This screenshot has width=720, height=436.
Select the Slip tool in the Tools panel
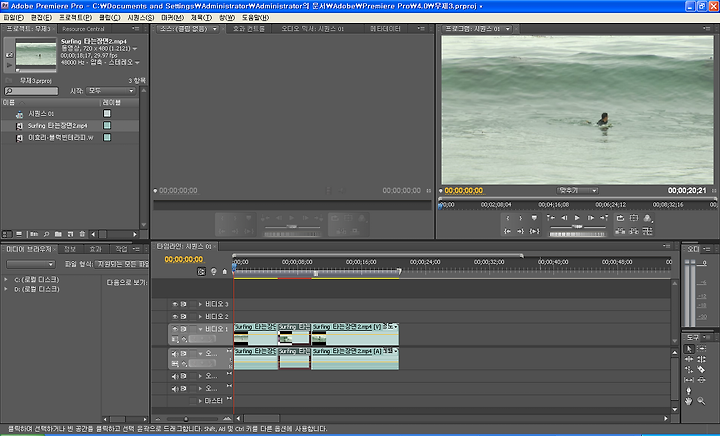click(689, 380)
